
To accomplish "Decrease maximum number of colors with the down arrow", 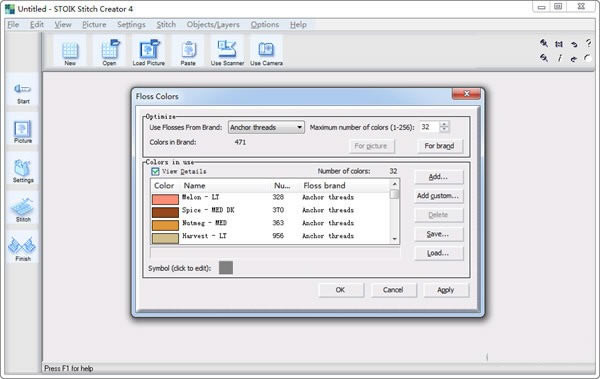I will point(444,129).
